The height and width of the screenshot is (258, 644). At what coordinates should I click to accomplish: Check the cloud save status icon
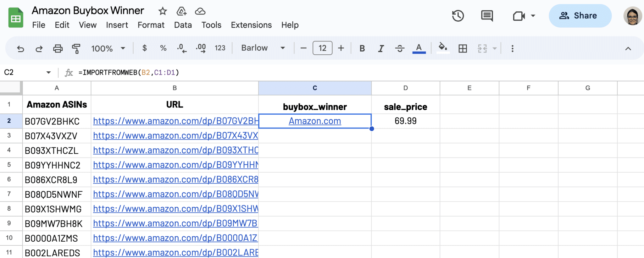200,12
